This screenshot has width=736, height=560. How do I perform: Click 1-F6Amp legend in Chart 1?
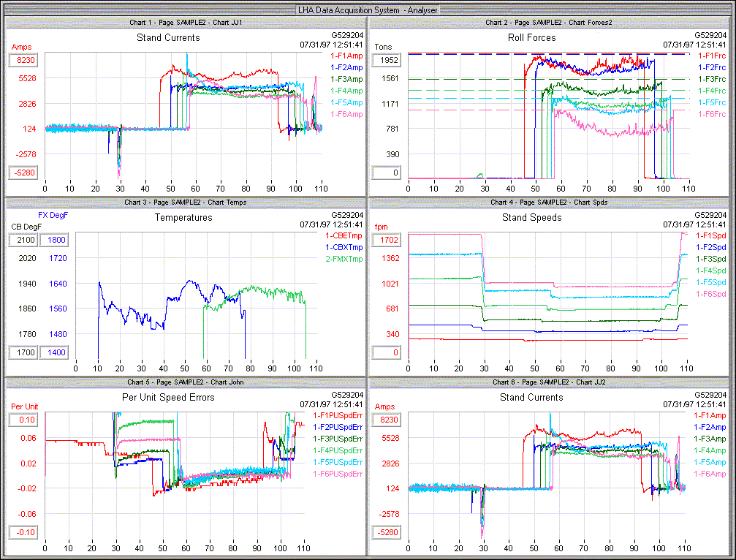pyautogui.click(x=346, y=114)
